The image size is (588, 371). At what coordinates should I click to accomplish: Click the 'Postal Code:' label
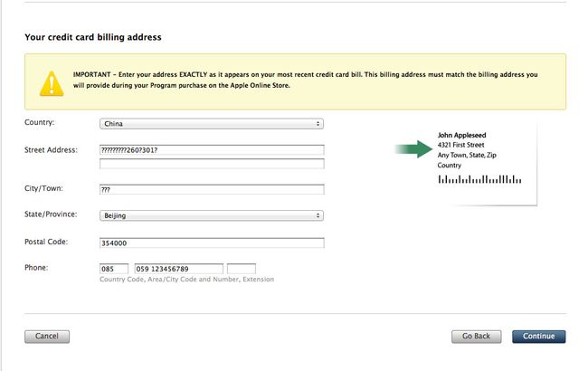click(46, 242)
